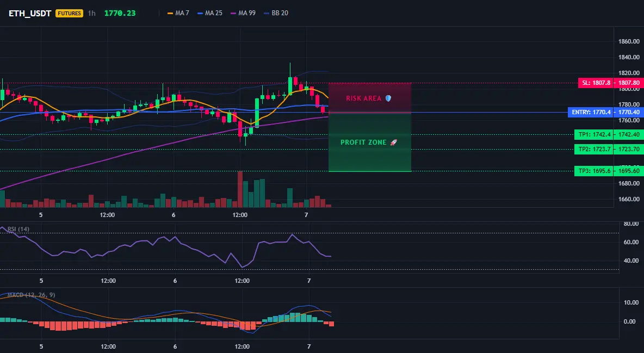Toggle the MA 99 legend entry
The width and height of the screenshot is (644, 353).
[243, 13]
